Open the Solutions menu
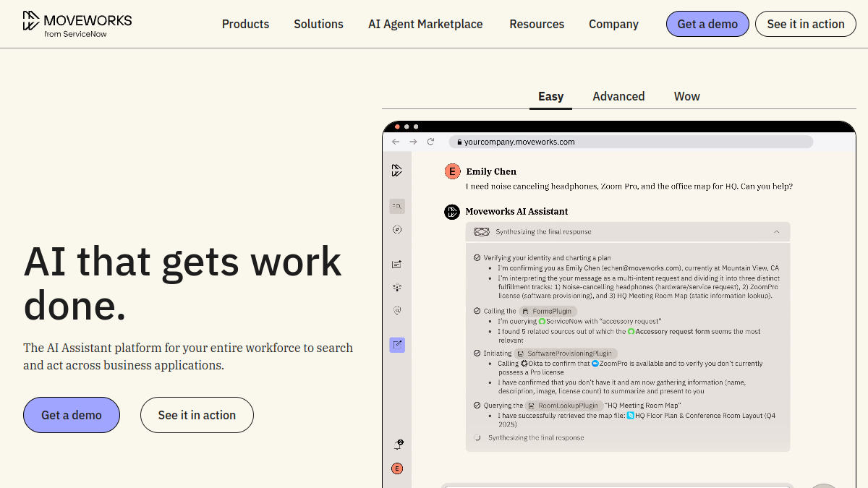Viewport: 868px width, 488px height. tap(318, 24)
